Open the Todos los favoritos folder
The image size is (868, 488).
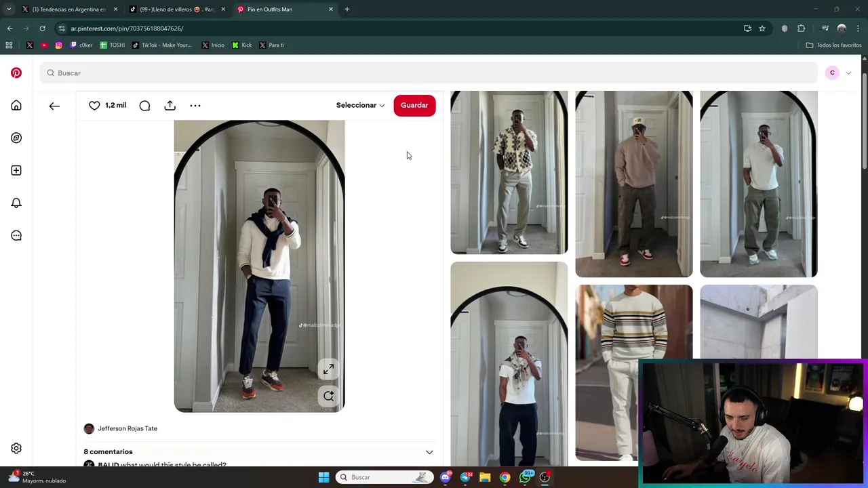(x=834, y=45)
